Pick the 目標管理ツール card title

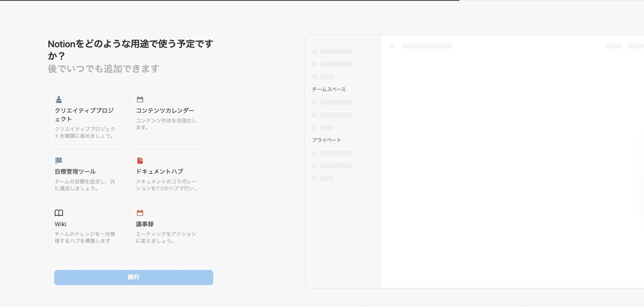(x=75, y=172)
